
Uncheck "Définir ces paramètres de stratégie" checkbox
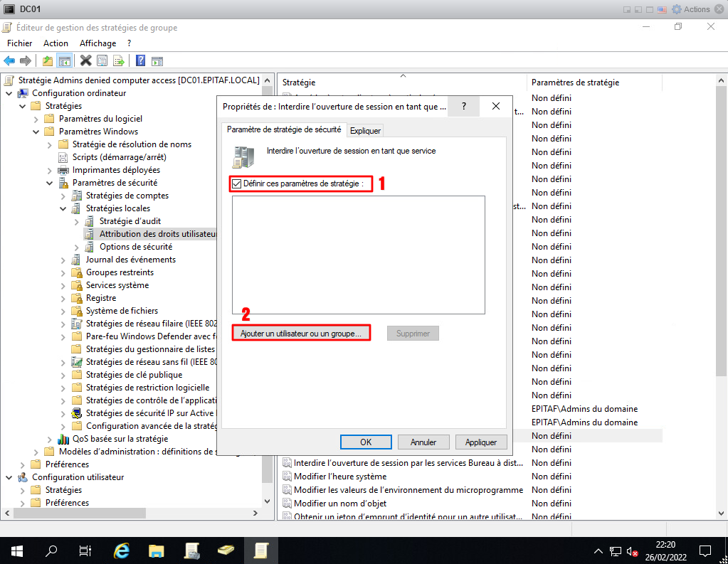coord(237,183)
